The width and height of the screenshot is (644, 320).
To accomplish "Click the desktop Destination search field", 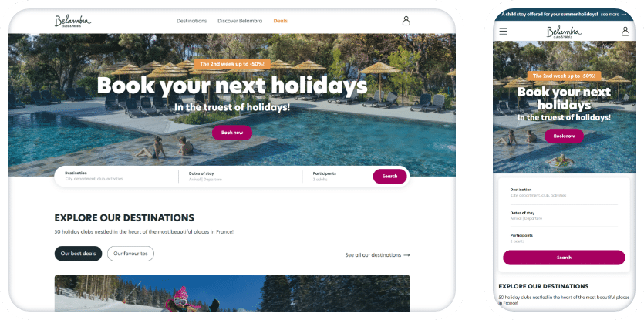I will click(x=116, y=177).
